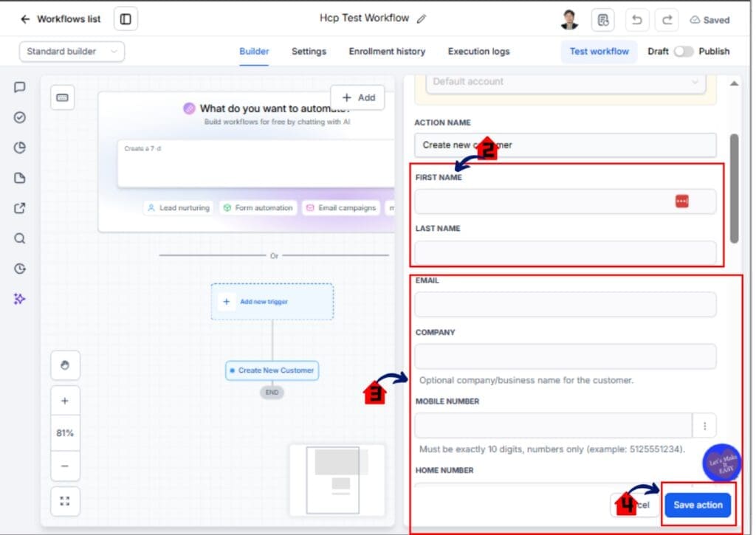
Task: Open the Standard builder dropdown
Action: [72, 52]
